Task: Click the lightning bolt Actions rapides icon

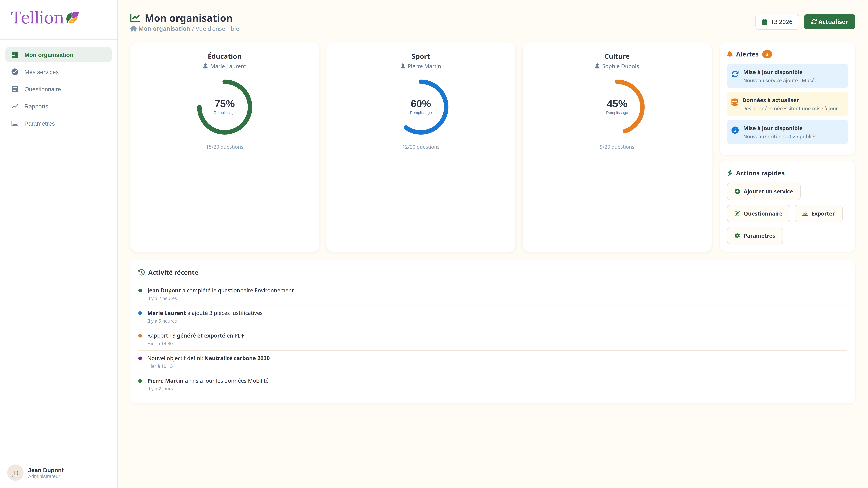Action: coord(730,173)
